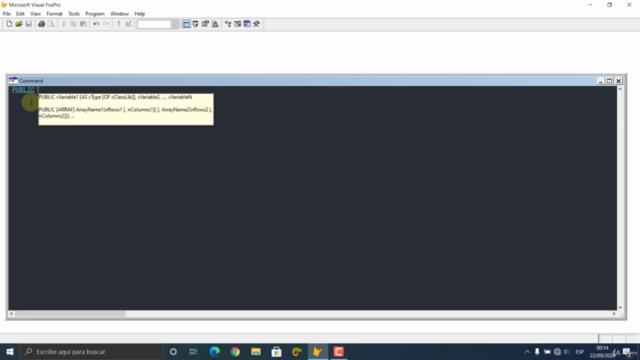The image size is (640, 360).
Task: Open the Data Session window icon
Action: (x=196, y=24)
